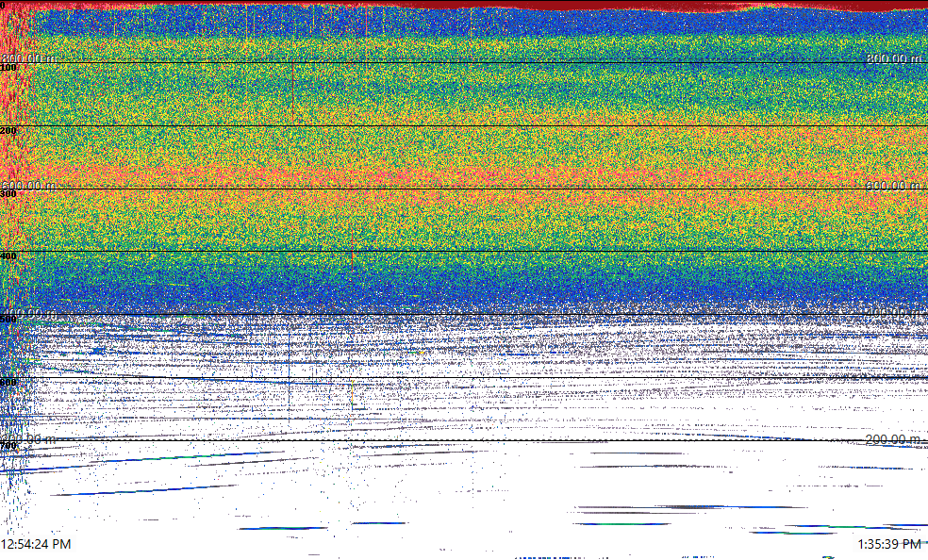Select the 100 depth tick label
Viewport: 928px width, 560px height.
click(x=8, y=68)
